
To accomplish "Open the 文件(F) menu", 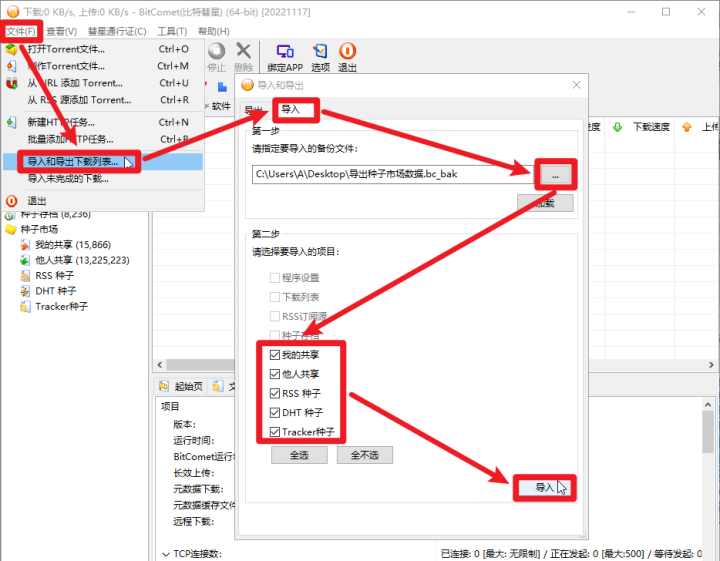I will 21,31.
